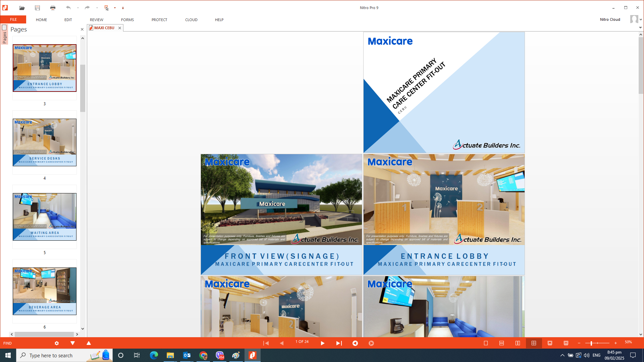Open find settings gear icon
This screenshot has width=644, height=362.
tap(57, 343)
